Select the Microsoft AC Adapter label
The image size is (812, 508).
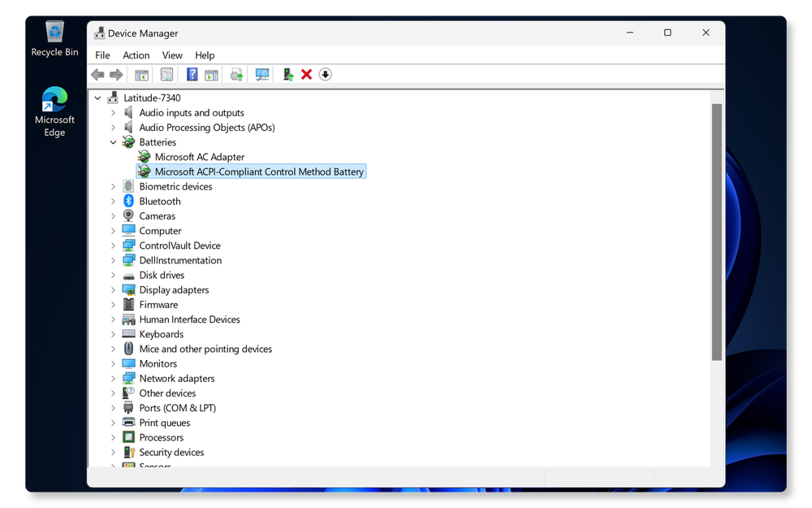(x=200, y=157)
